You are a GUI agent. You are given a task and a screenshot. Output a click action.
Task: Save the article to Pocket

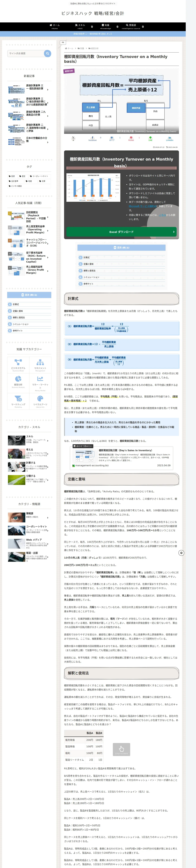point(131,138)
